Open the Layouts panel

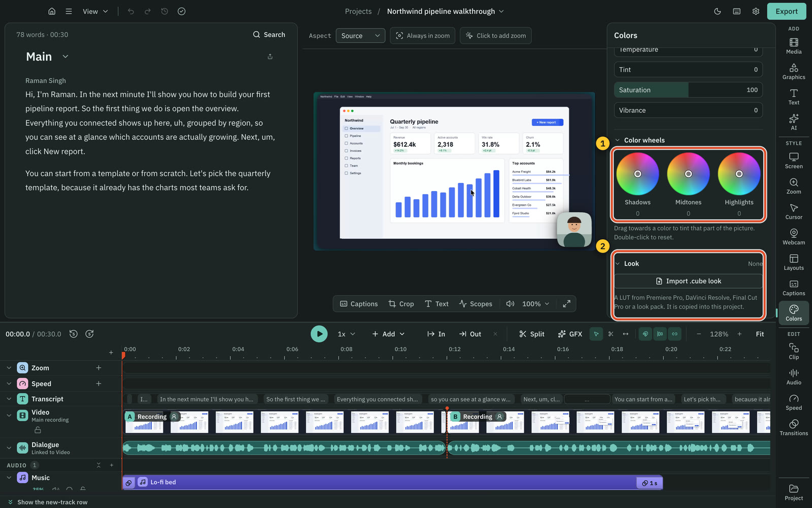794,262
